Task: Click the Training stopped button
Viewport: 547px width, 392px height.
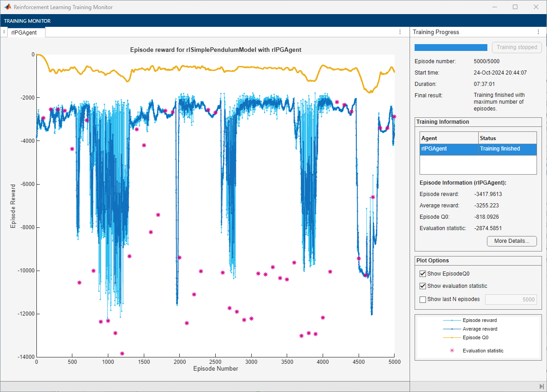Action: [517, 47]
